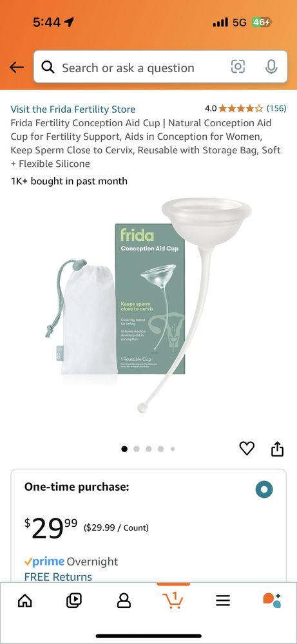Viewport: 297px width, 644px height.
Task: Open the shopping cart with 1 item
Action: point(173,600)
